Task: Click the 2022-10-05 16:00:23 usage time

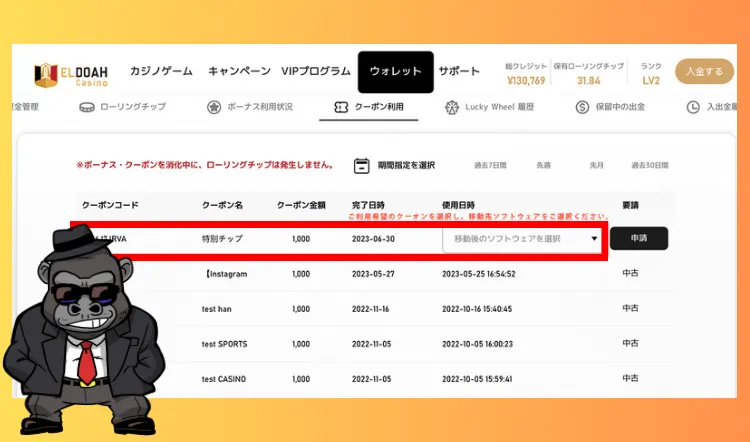Action: (x=477, y=344)
